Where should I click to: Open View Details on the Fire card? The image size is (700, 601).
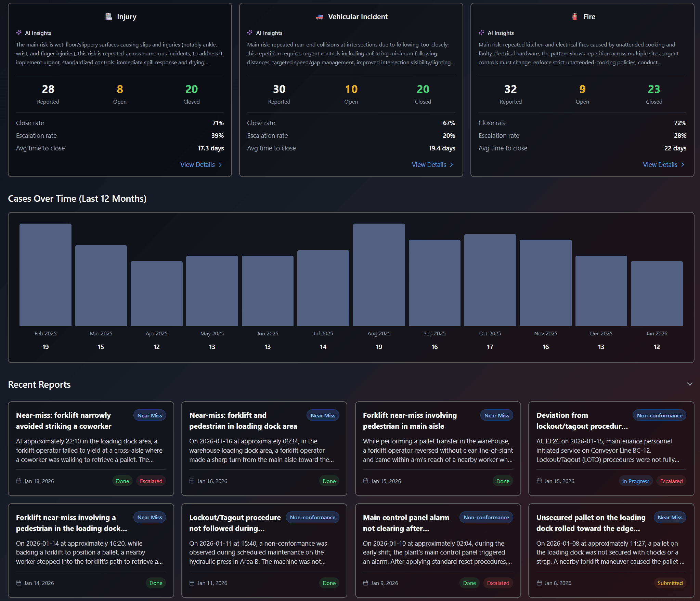(x=663, y=164)
